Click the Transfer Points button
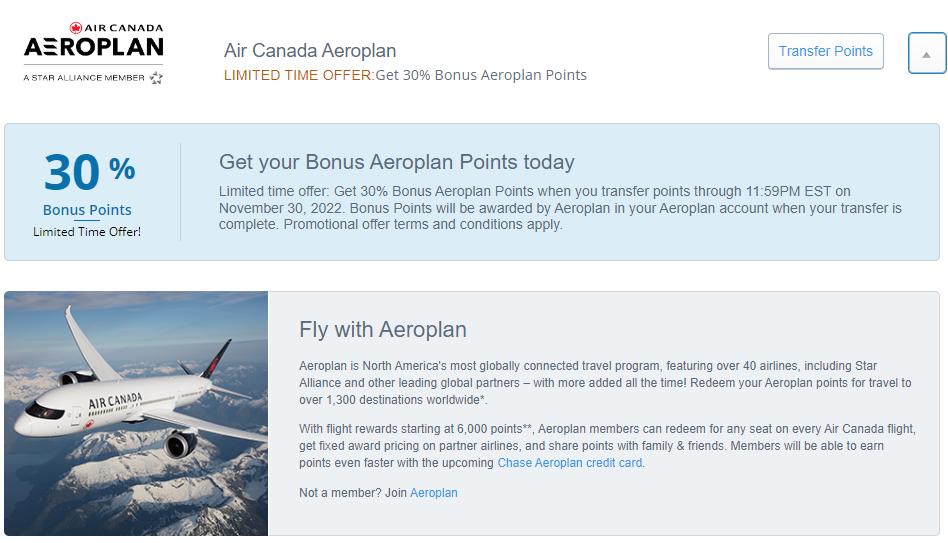948x543 pixels. [825, 51]
